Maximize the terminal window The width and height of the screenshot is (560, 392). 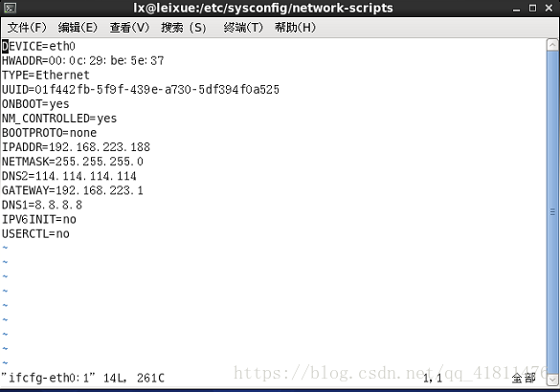532,8
